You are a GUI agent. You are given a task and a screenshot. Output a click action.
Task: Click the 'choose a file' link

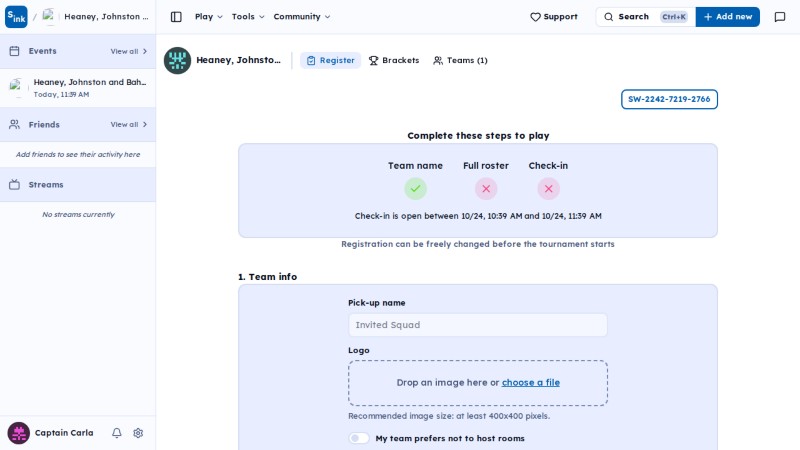point(531,383)
